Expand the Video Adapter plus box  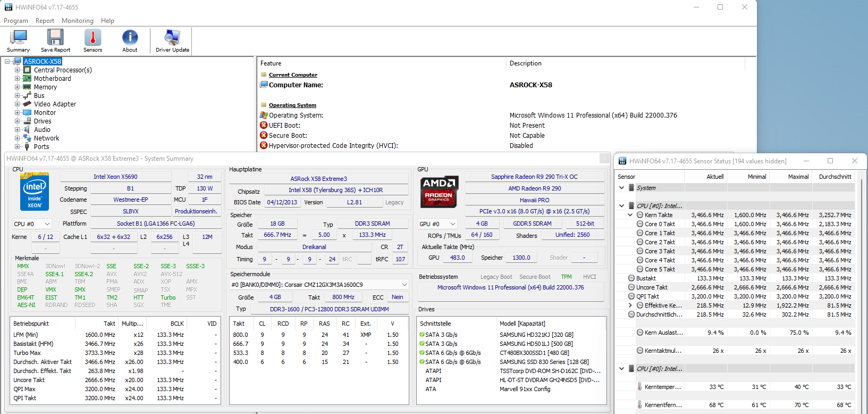coord(17,104)
